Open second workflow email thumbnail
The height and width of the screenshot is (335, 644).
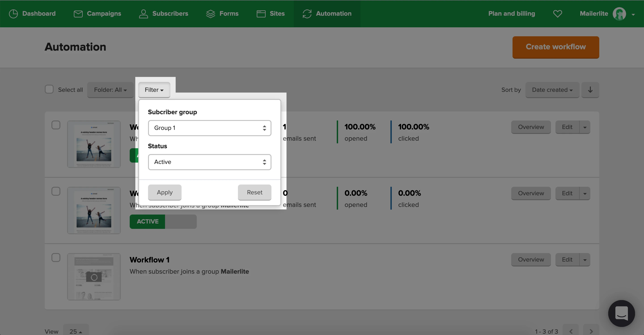[94, 210]
